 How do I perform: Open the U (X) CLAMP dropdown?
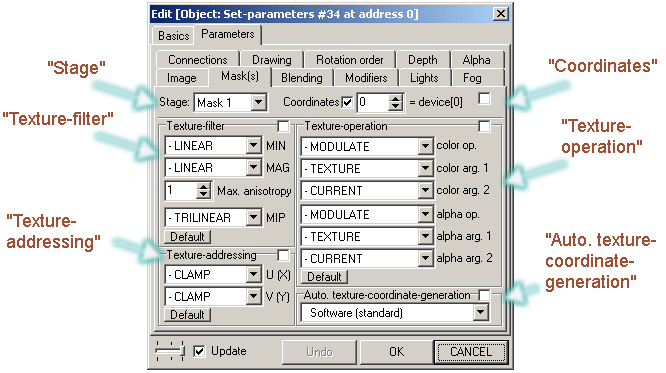click(x=213, y=275)
